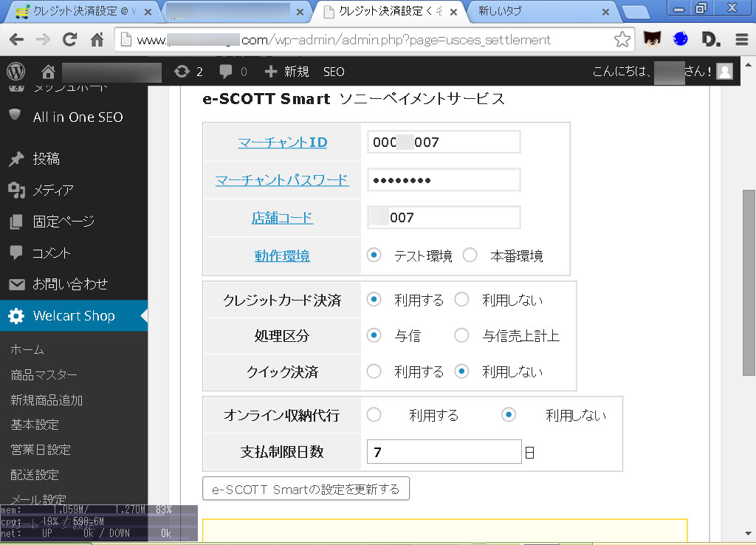
Task: Set クイック決済 to 利用する
Action: pos(374,371)
